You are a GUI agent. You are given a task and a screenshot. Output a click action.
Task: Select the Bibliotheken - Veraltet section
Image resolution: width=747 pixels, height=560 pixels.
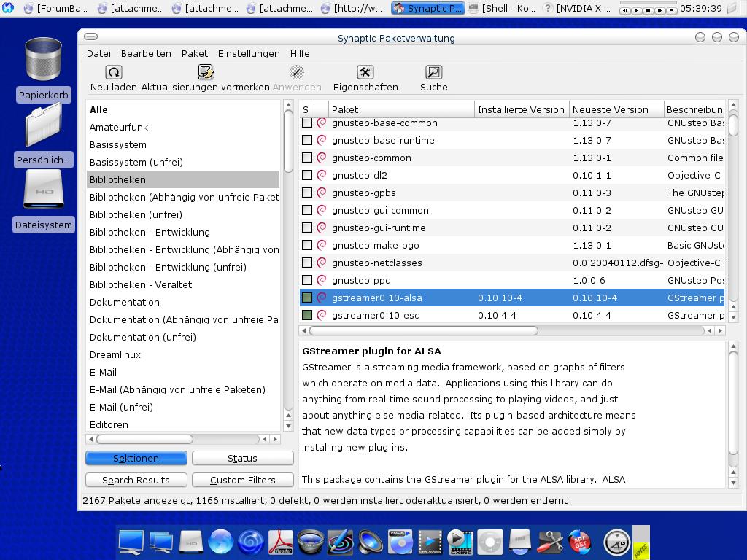coord(183,284)
